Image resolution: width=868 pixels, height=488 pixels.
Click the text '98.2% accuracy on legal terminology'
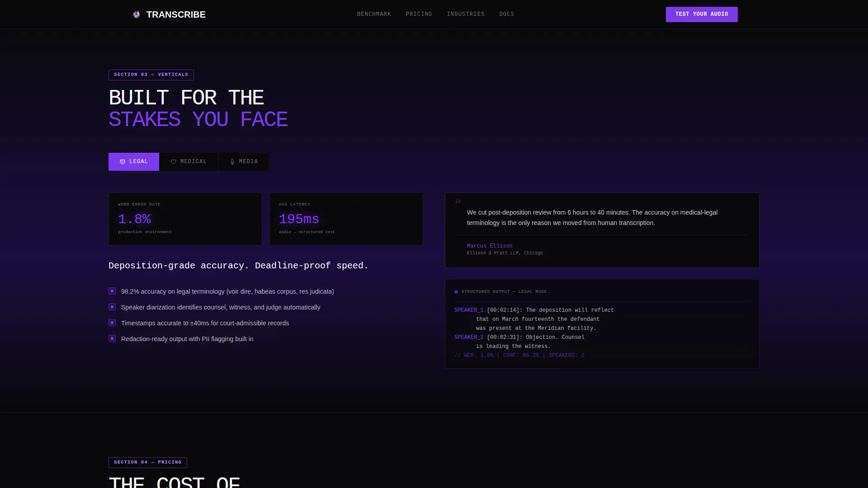tap(173, 291)
